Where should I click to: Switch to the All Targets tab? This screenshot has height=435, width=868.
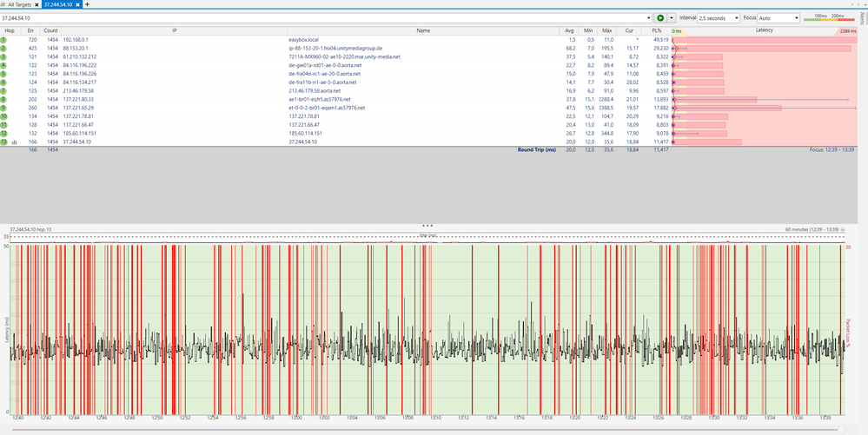click(x=21, y=4)
